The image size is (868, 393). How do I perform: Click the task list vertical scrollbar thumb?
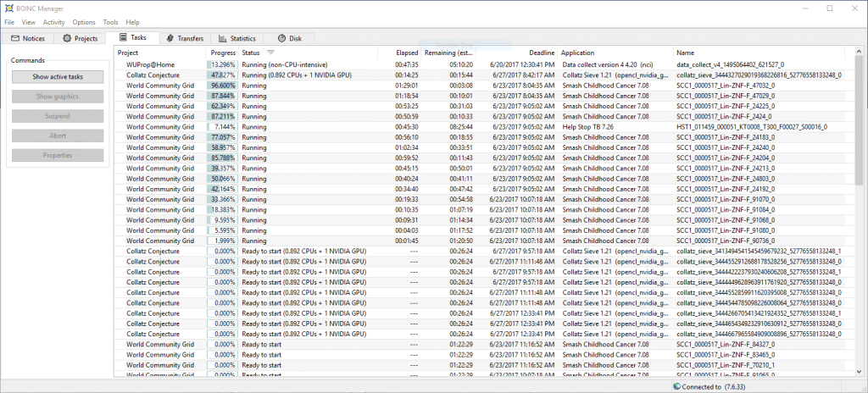[x=859, y=120]
